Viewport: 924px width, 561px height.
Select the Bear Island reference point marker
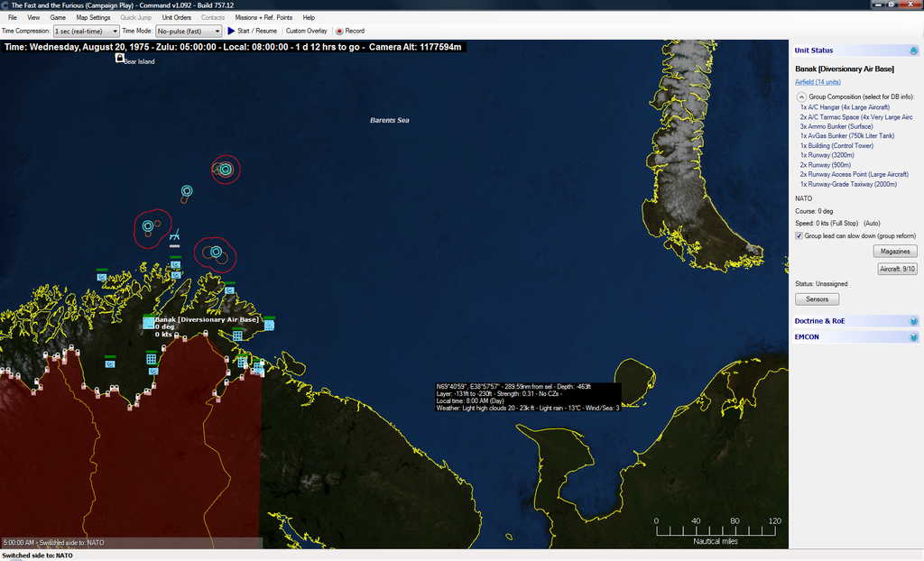119,59
